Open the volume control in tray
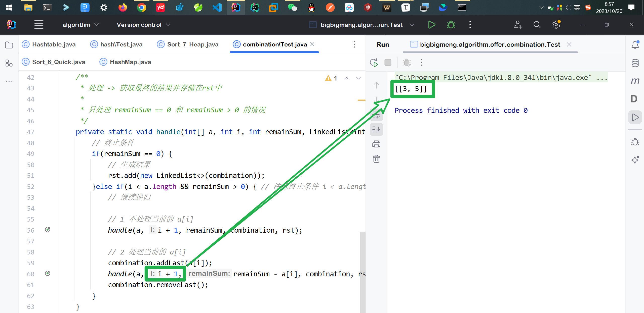Image resolution: width=644 pixels, height=313 pixels. coord(568,8)
